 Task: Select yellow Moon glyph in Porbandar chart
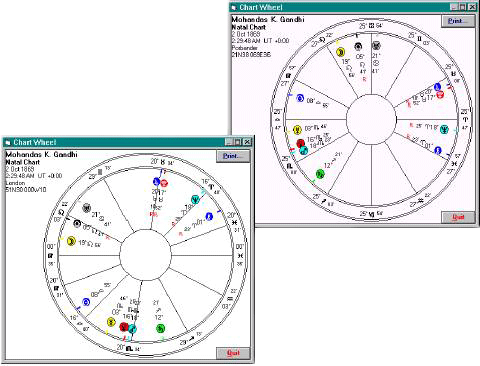[x=340, y=52]
